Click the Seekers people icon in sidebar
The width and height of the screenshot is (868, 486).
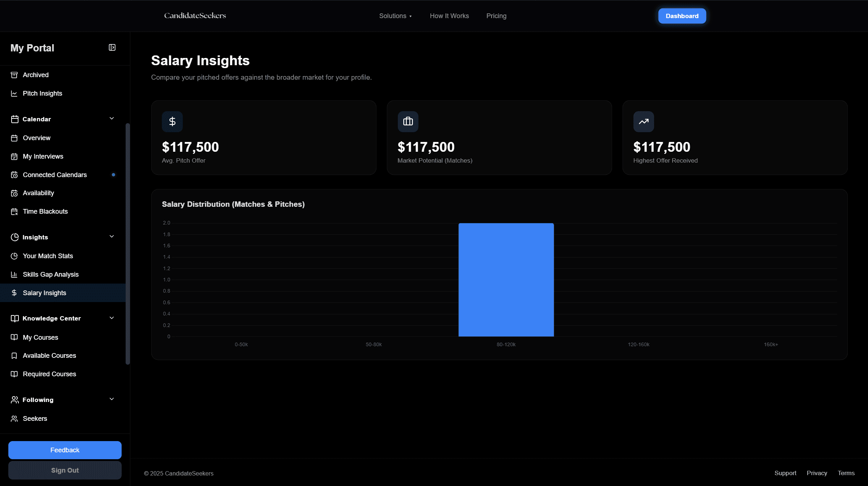[14, 418]
